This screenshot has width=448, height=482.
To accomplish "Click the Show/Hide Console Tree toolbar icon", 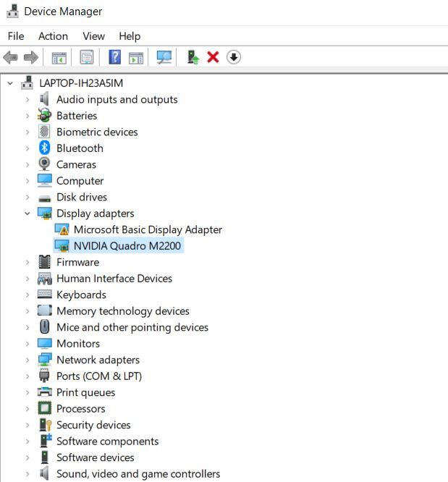I will (x=59, y=57).
